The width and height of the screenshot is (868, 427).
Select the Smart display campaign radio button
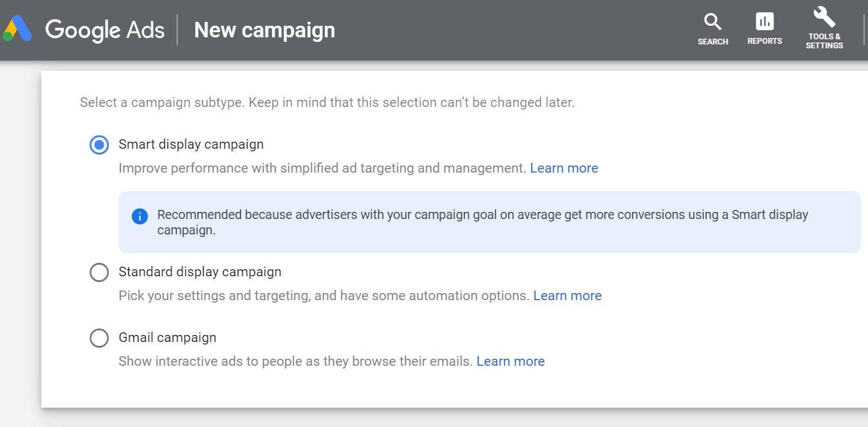pos(99,145)
